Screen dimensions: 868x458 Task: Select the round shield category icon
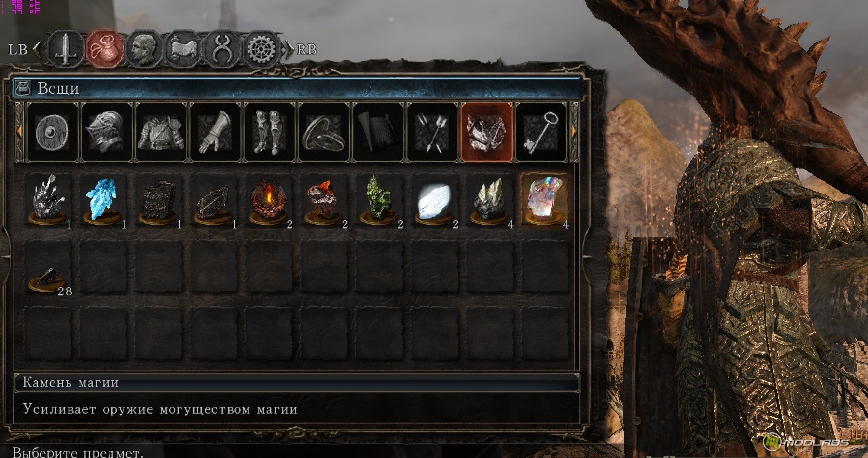point(52,132)
